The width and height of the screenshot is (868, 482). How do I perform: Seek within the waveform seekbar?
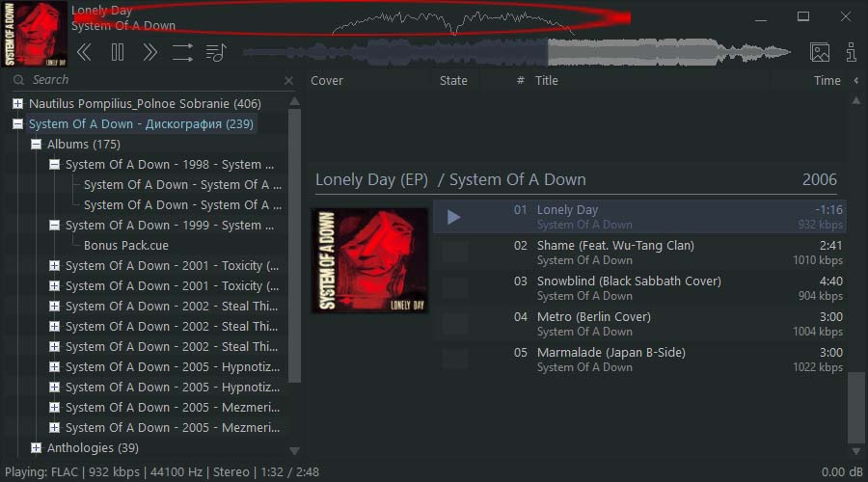517,53
